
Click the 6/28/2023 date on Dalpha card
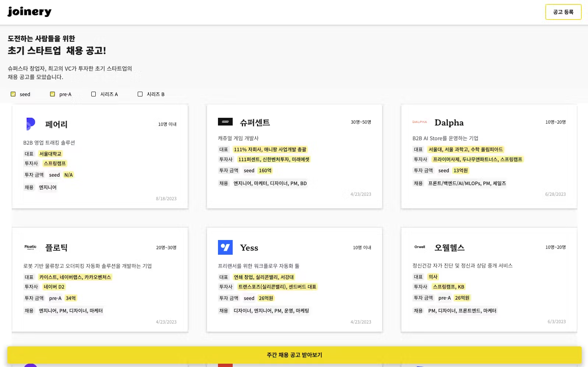[556, 194]
